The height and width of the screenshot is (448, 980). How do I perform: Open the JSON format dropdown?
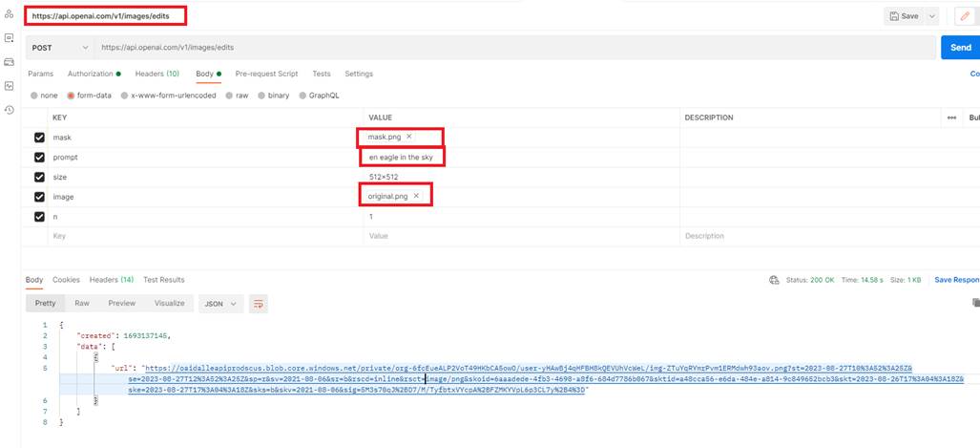point(220,304)
